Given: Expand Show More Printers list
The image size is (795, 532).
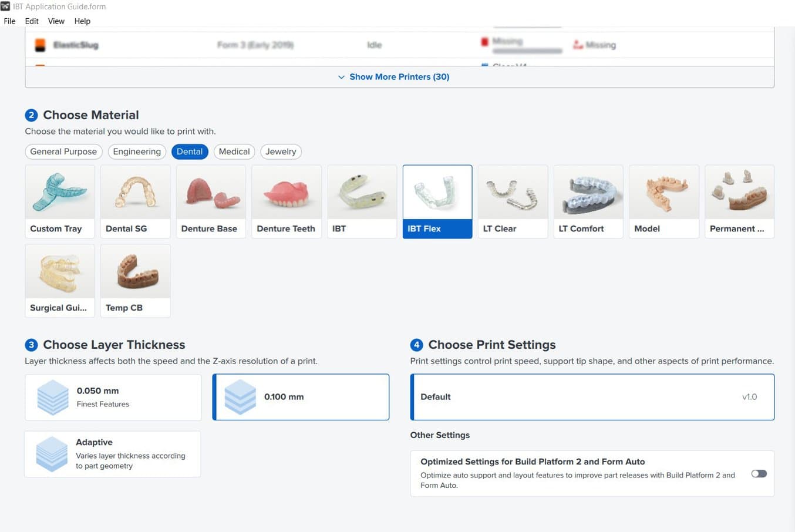Looking at the screenshot, I should coord(399,77).
